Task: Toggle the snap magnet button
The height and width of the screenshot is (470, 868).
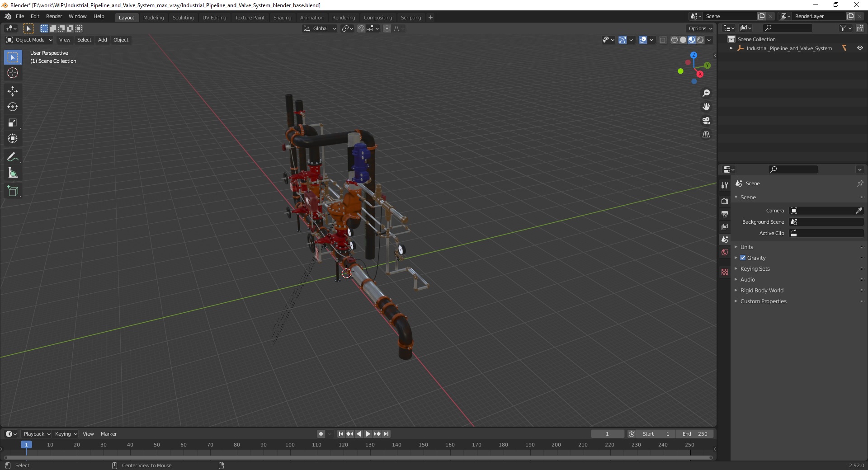Action: (x=361, y=28)
